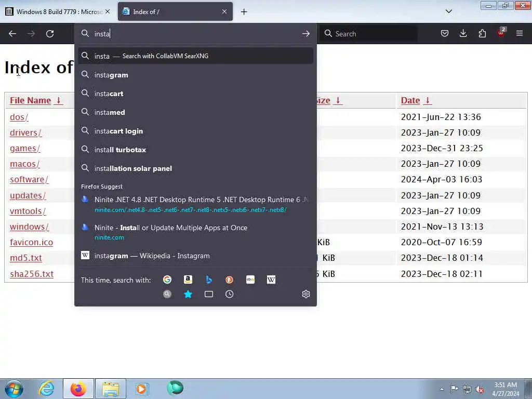This screenshot has width=532, height=399.
Task: Switch to Windows 8 Build 7779 tab
Action: point(59,11)
